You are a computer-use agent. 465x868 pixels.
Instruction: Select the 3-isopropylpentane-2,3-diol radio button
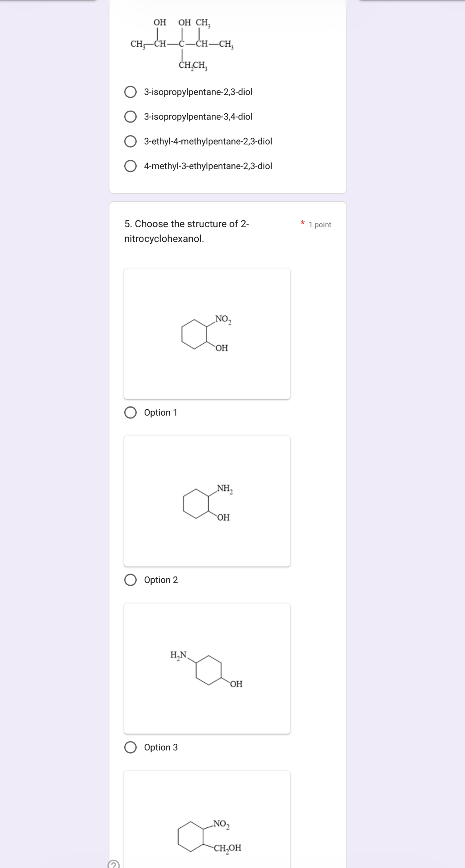(130, 92)
